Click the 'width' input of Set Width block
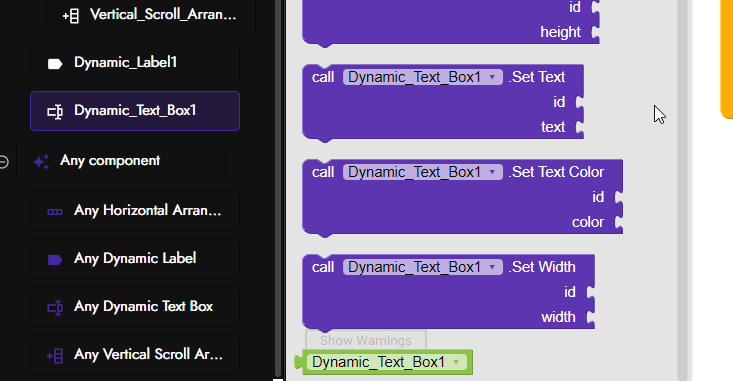733x381 pixels. pos(591,317)
